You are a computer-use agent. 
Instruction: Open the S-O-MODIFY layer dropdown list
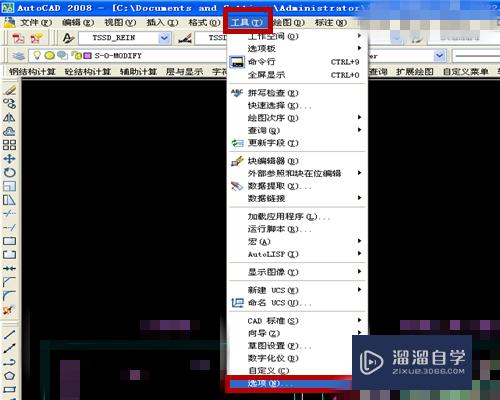127,56
